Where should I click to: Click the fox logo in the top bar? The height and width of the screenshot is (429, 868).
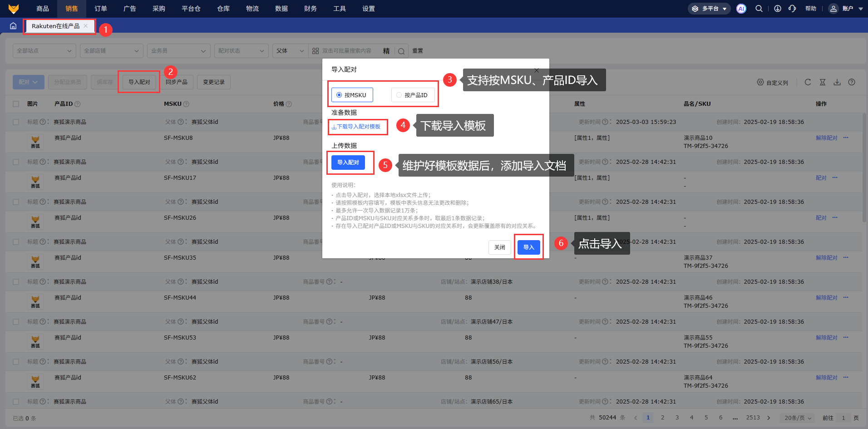[14, 9]
